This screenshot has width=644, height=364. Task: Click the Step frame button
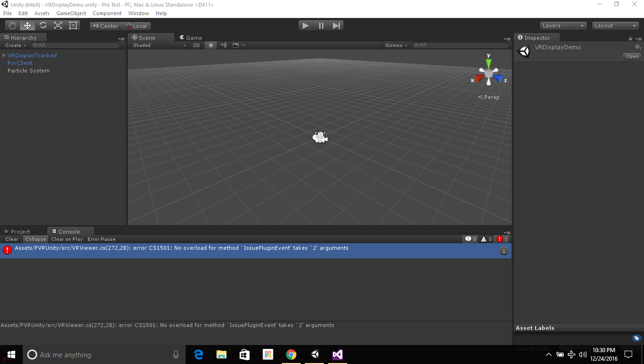click(x=336, y=26)
